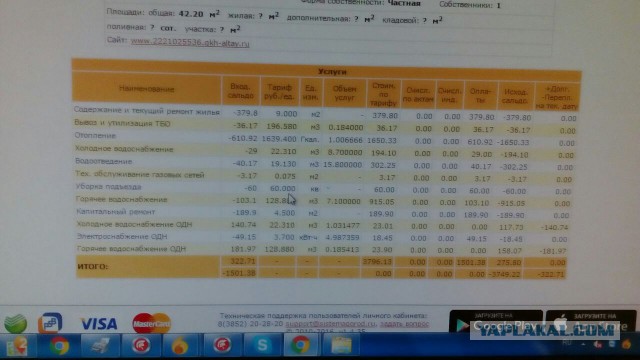Open Skype from the taskbar
The image size is (640, 360).
(262, 346)
